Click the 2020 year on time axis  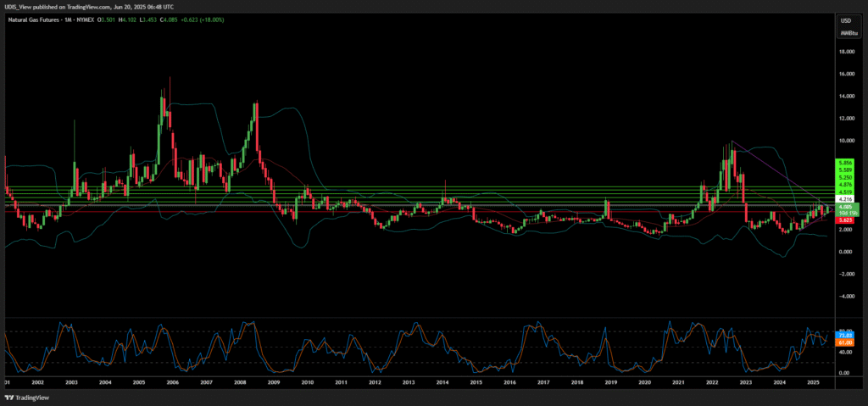pyautogui.click(x=644, y=383)
